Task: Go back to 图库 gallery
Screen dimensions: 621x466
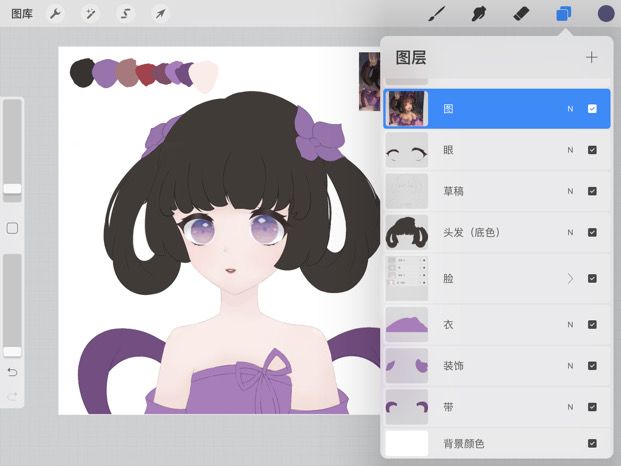Action: [22, 14]
